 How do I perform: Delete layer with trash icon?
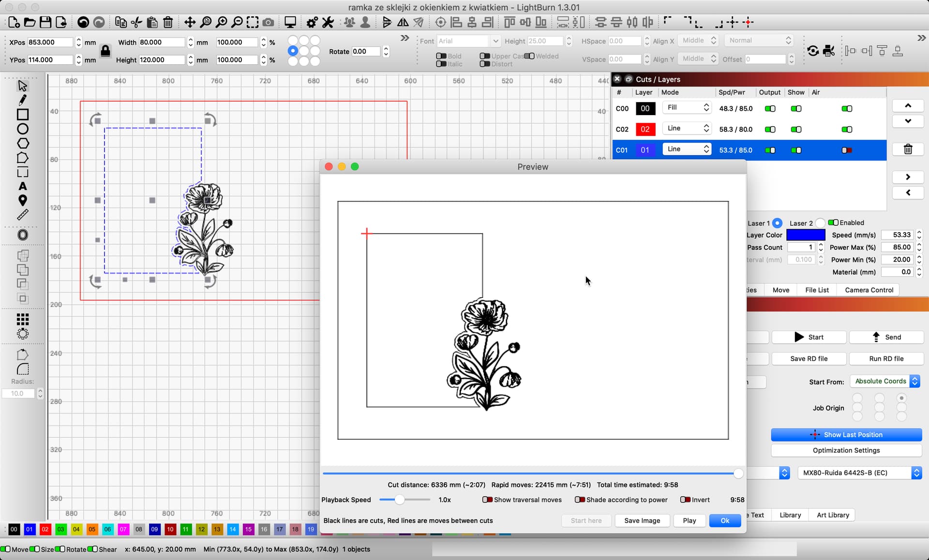click(x=908, y=149)
